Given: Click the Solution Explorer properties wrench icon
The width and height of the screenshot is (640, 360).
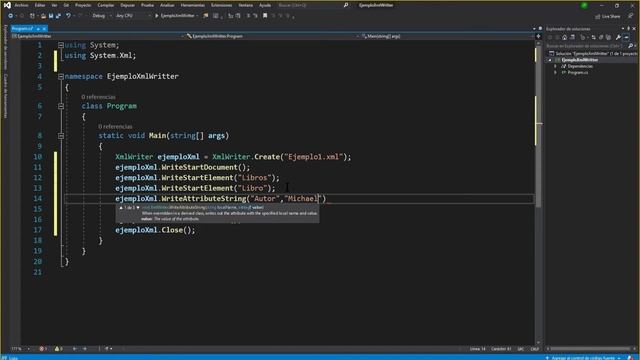Looking at the screenshot, I should coord(618,37).
